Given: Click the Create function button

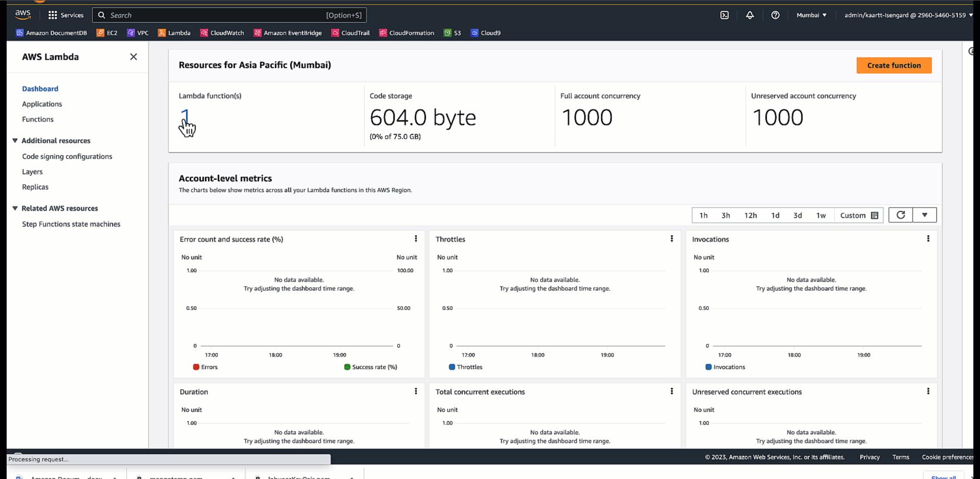Looking at the screenshot, I should [894, 65].
